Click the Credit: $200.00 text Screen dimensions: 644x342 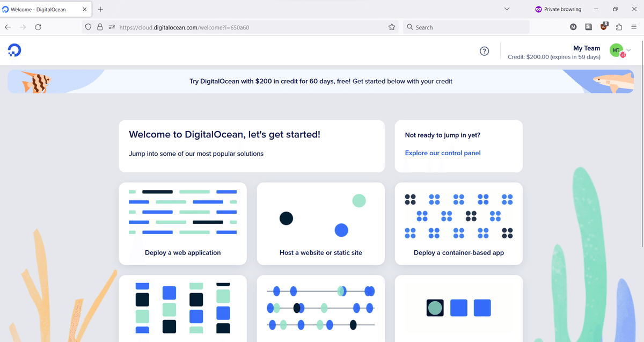pyautogui.click(x=554, y=57)
